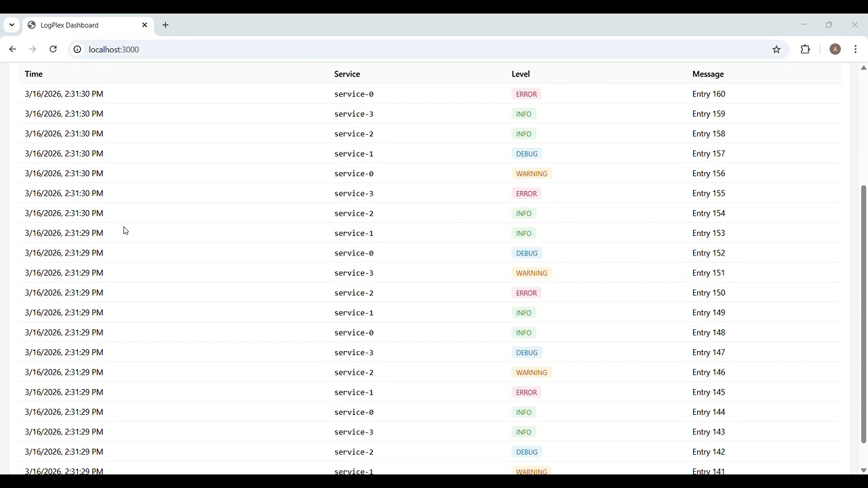The height and width of the screenshot is (488, 868).
Task: Click the INFO badge for Entry 159
Action: (524, 114)
